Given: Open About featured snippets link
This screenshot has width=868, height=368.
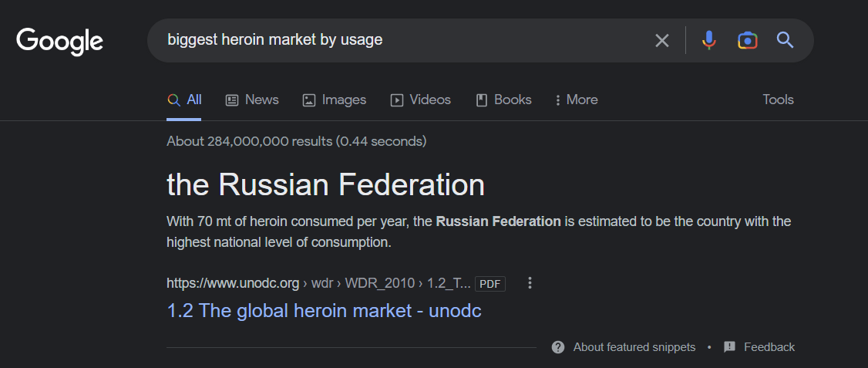Looking at the screenshot, I should (634, 347).
